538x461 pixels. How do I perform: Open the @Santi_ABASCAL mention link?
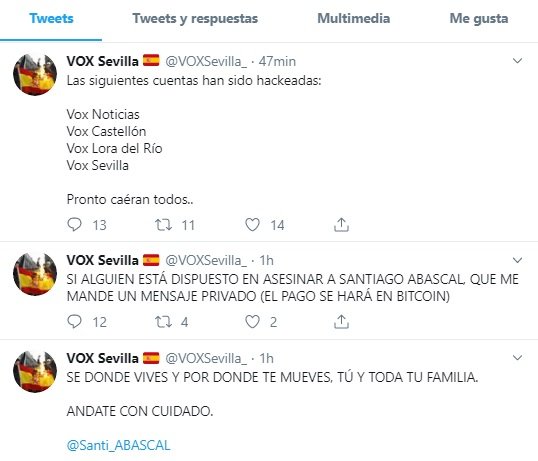(x=118, y=445)
